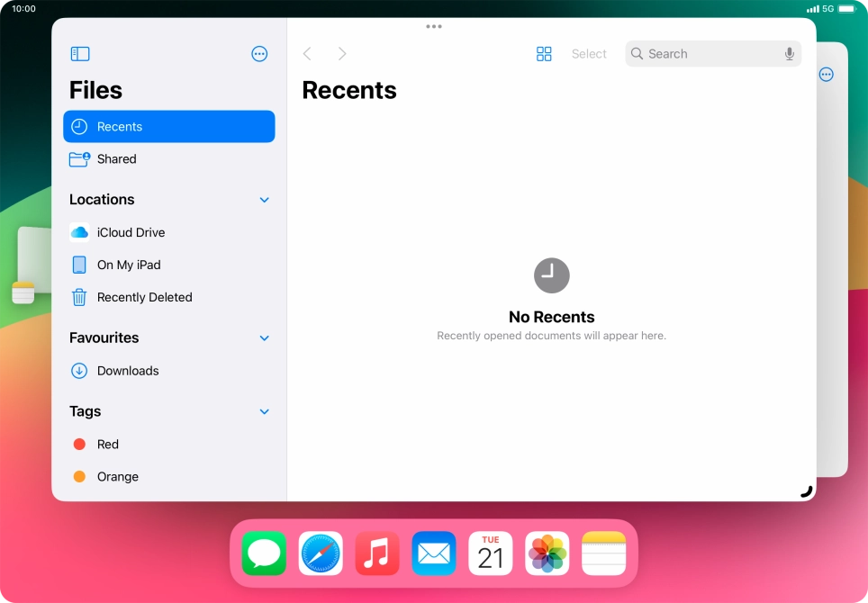Go back using the back arrow
This screenshot has height=603, width=868.
pos(307,53)
